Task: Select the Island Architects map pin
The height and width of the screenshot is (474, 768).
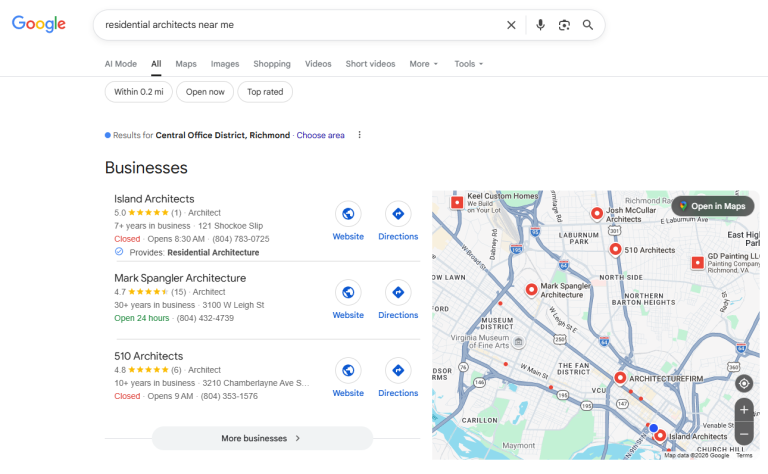Action: pyautogui.click(x=660, y=435)
